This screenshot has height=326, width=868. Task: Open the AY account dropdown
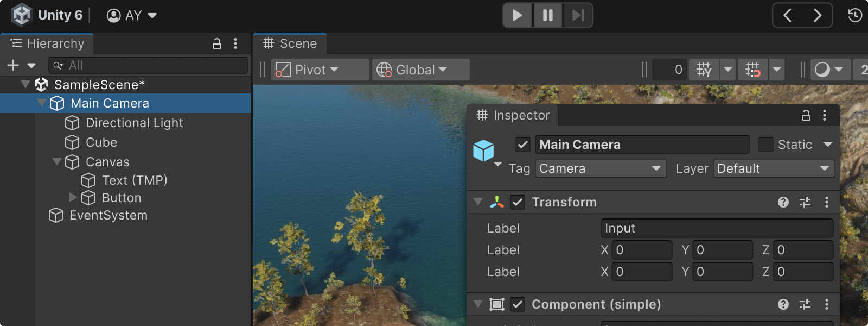click(x=132, y=15)
